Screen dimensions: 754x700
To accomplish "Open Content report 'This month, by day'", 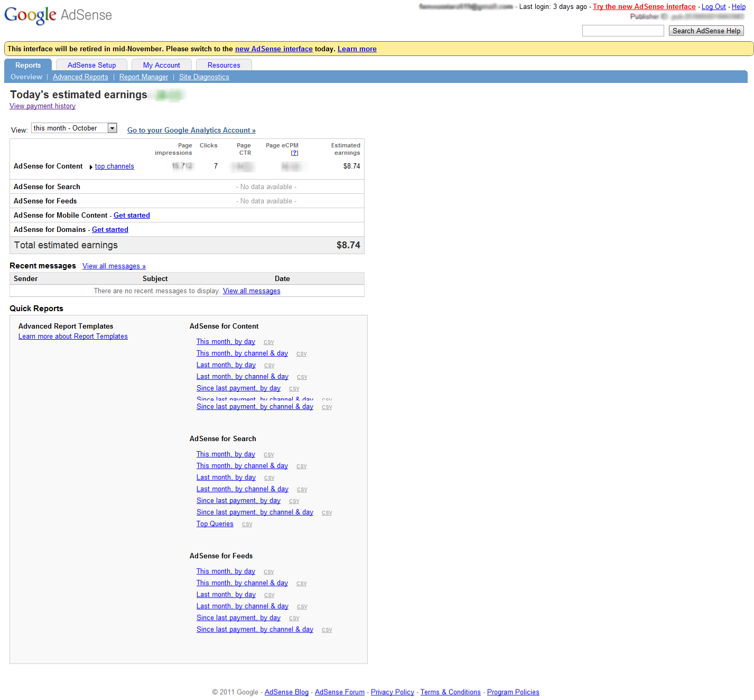I will click(226, 342).
